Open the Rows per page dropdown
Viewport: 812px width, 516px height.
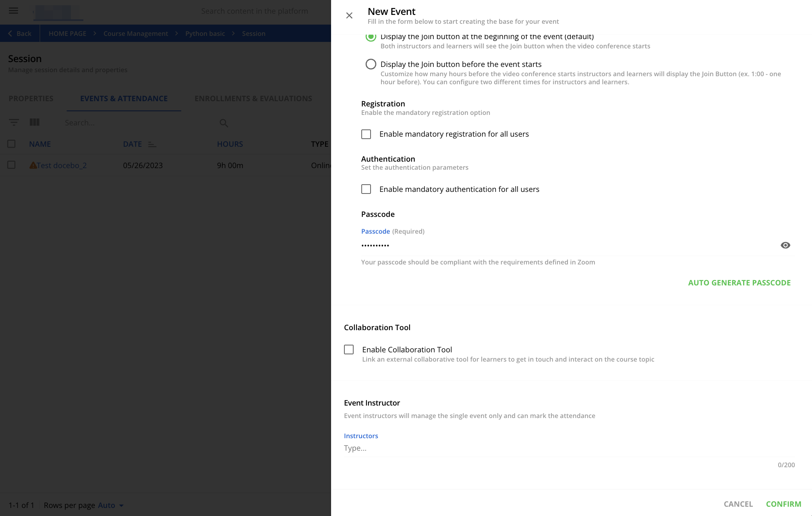(110, 505)
